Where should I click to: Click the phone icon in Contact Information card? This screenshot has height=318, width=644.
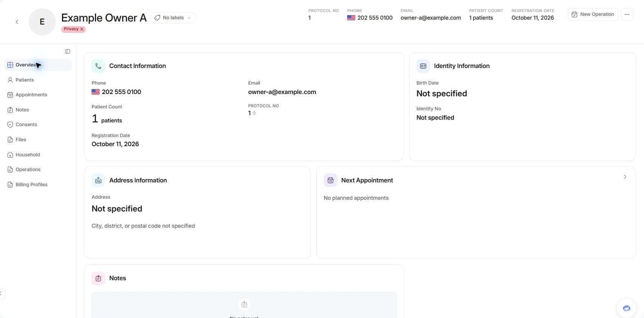[x=98, y=66]
